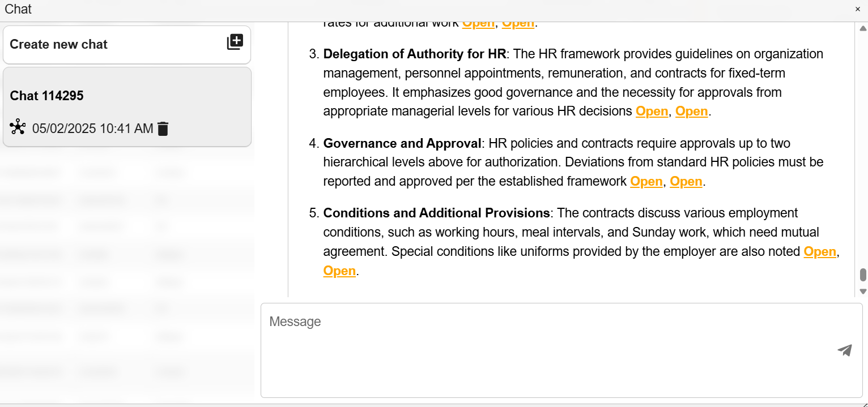Open first source link under Delegation of Authority
Viewport: 868px width, 407px height.
tap(652, 112)
